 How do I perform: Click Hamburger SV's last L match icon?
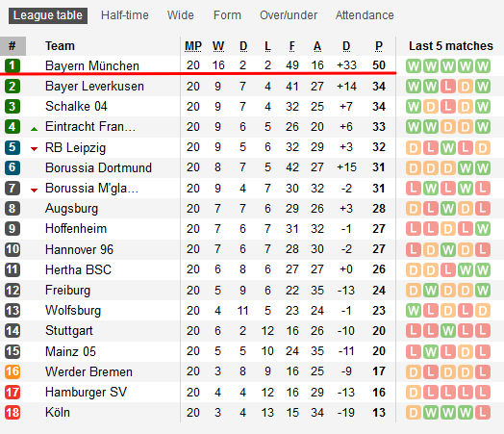click(x=483, y=393)
